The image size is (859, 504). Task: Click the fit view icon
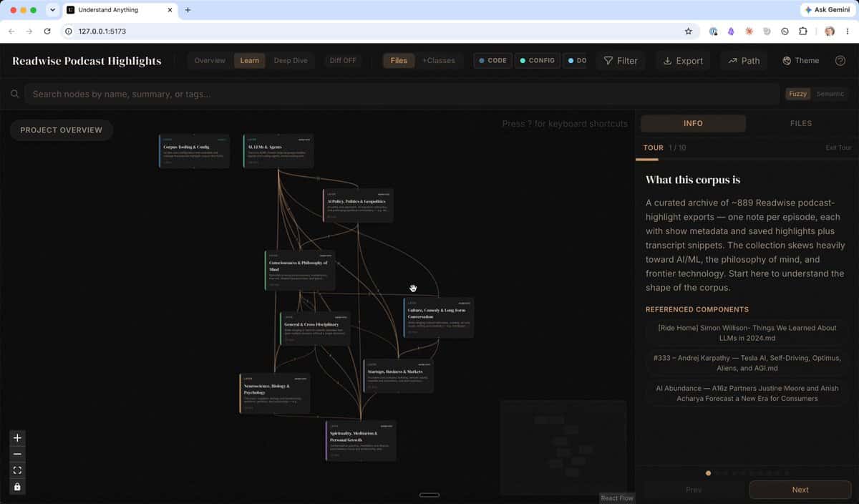pyautogui.click(x=17, y=470)
